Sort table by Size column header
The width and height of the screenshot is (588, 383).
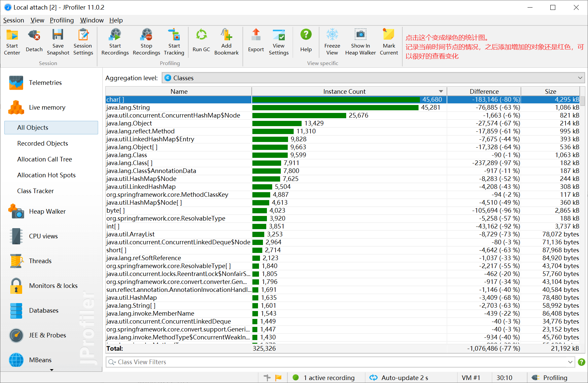click(x=550, y=91)
